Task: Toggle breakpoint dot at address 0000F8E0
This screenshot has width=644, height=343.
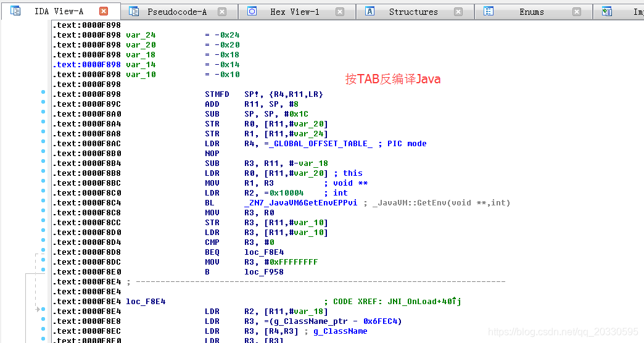Action: click(x=43, y=270)
